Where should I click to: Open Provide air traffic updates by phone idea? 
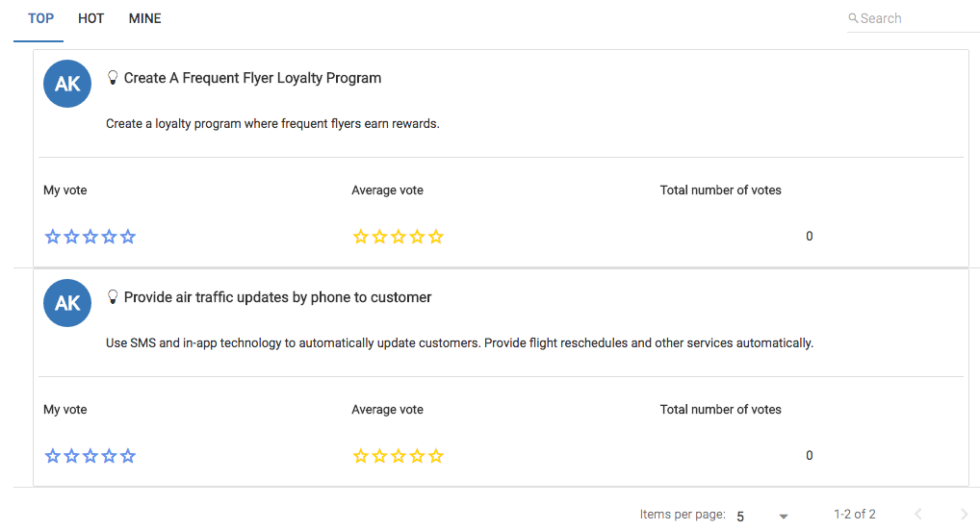(x=277, y=297)
